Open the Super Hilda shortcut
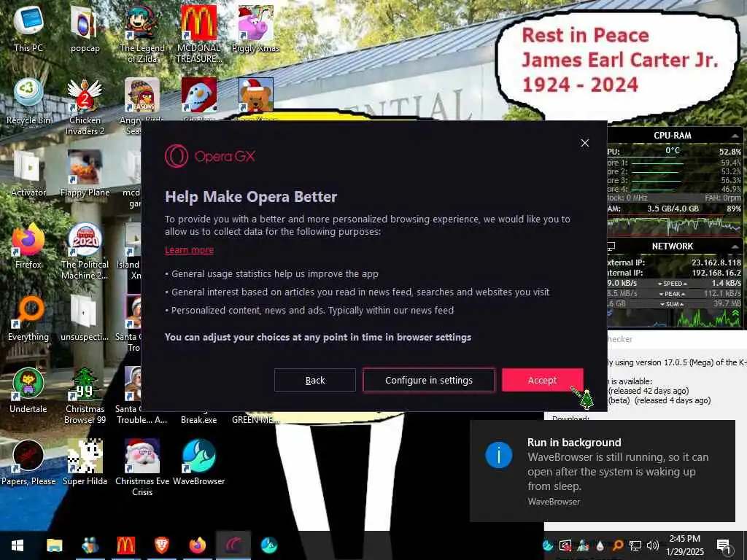The height and width of the screenshot is (560, 747). point(85,462)
